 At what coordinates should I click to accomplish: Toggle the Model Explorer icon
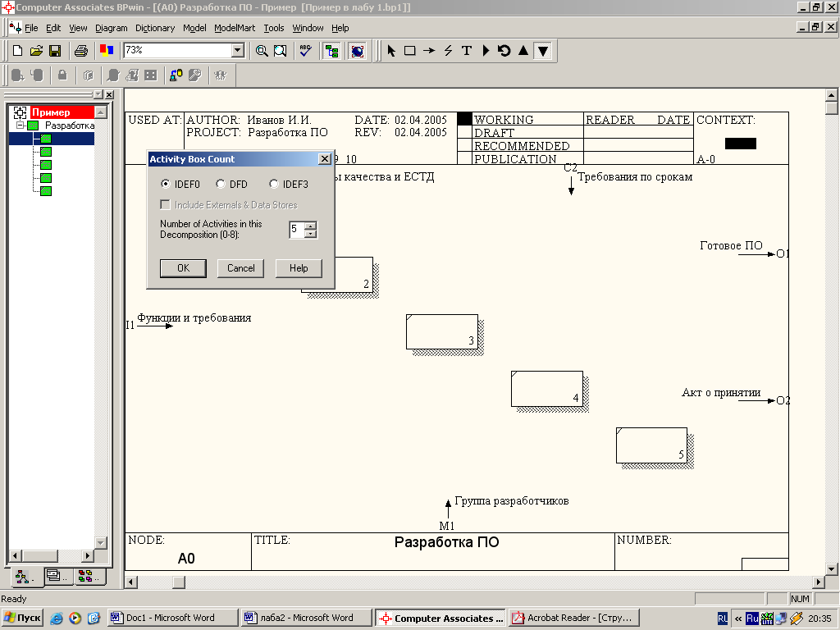point(331,51)
